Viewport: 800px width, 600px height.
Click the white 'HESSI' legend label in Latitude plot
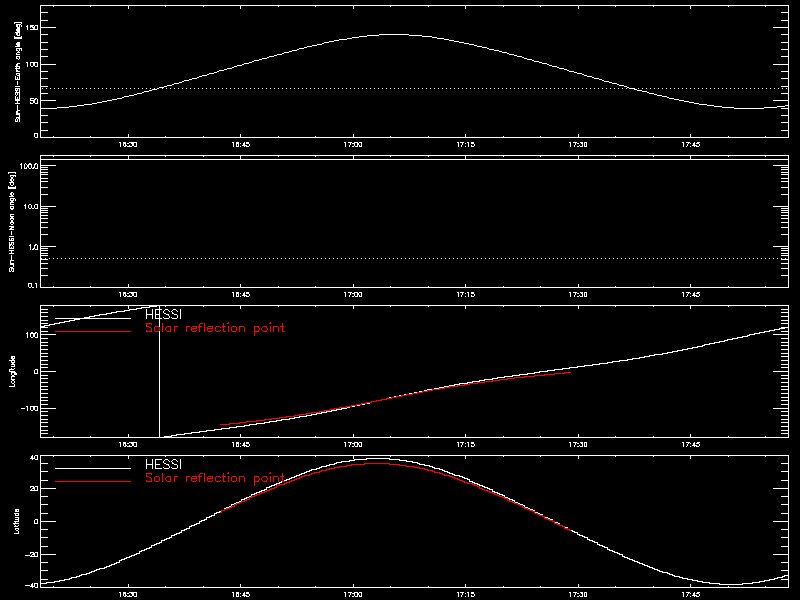point(163,464)
